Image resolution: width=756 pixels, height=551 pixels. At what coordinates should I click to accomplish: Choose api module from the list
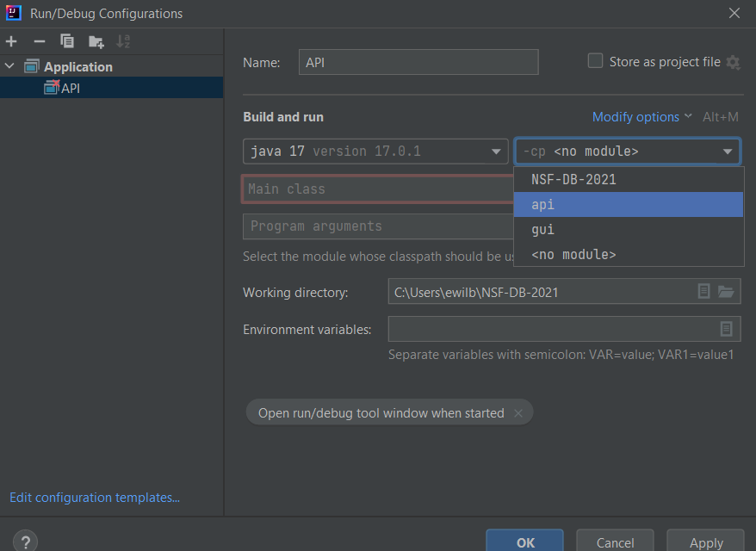[x=629, y=204]
